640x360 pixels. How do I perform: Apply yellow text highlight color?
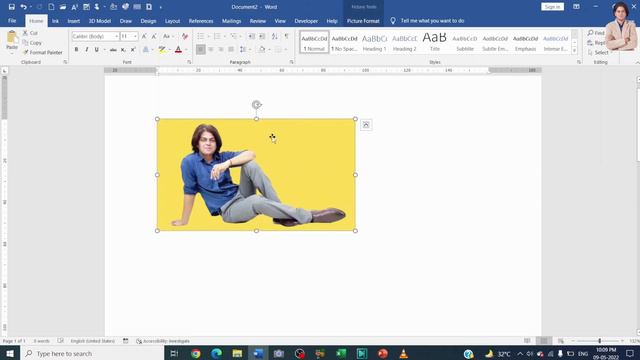tap(162, 49)
